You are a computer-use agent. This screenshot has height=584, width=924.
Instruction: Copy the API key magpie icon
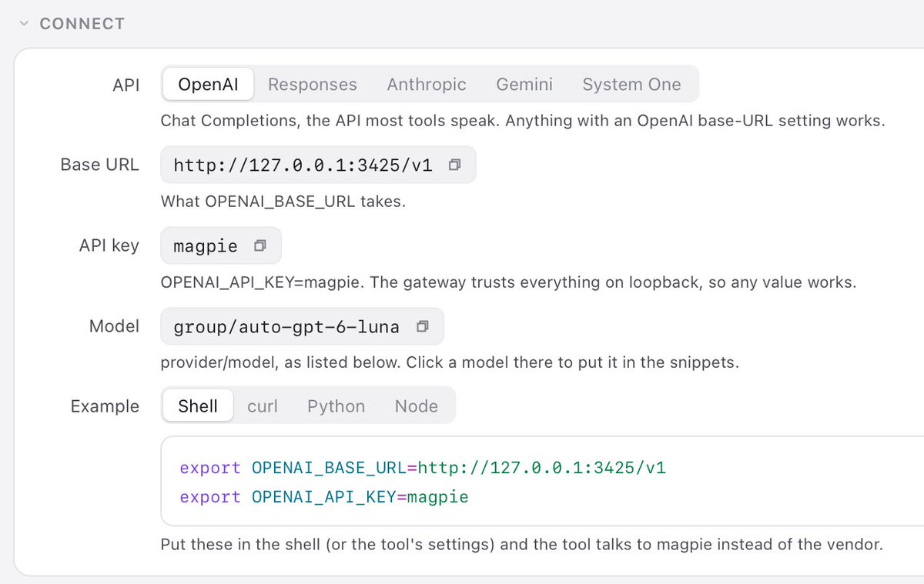pyautogui.click(x=259, y=245)
